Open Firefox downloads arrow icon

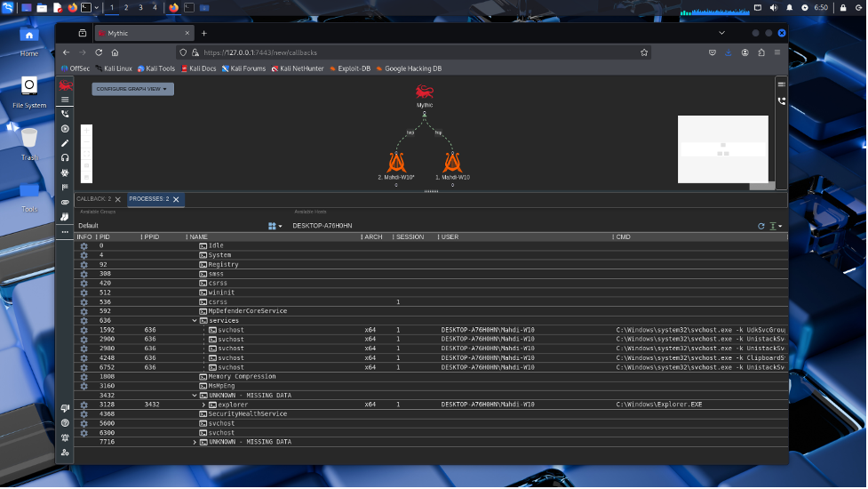pyautogui.click(x=729, y=52)
